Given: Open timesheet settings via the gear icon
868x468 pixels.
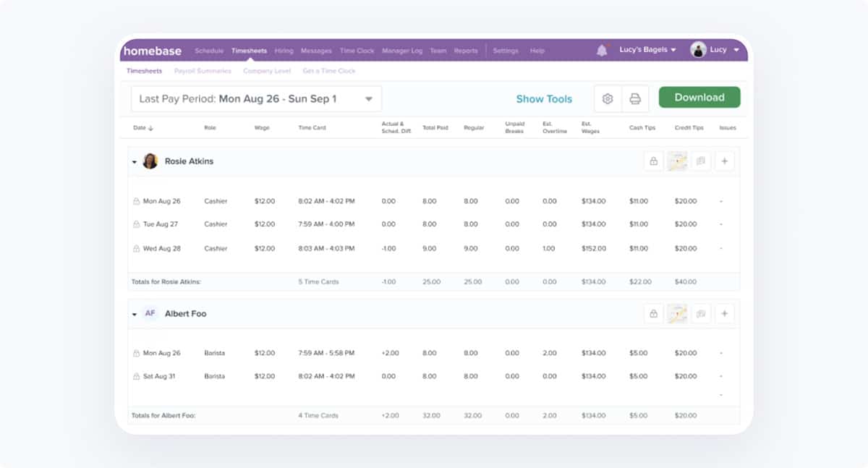Looking at the screenshot, I should 608,98.
